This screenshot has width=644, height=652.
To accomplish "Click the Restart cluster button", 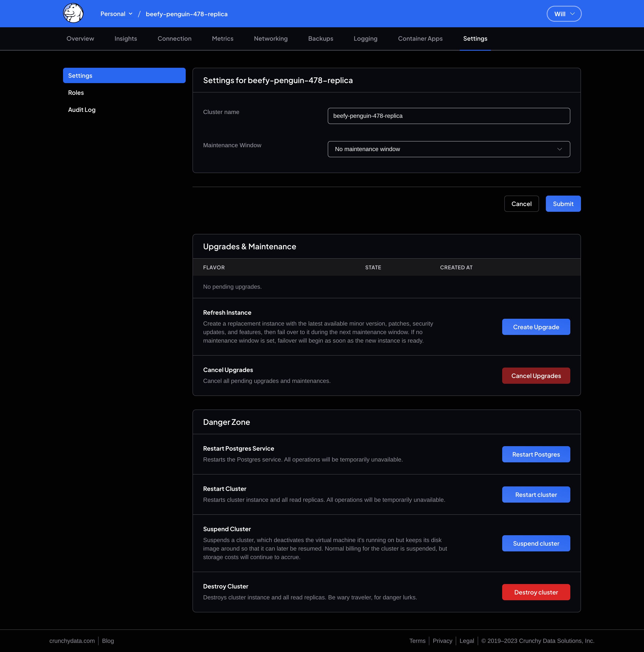I will tap(536, 495).
